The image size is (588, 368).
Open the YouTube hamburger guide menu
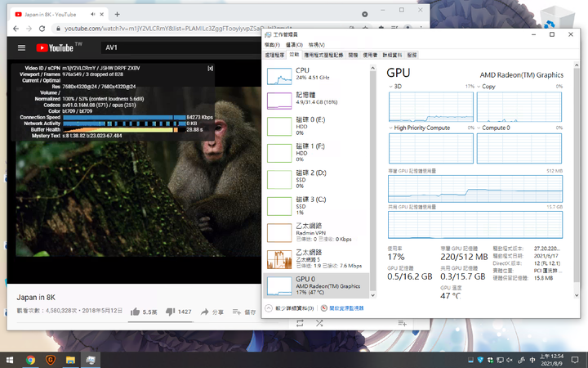(22, 47)
